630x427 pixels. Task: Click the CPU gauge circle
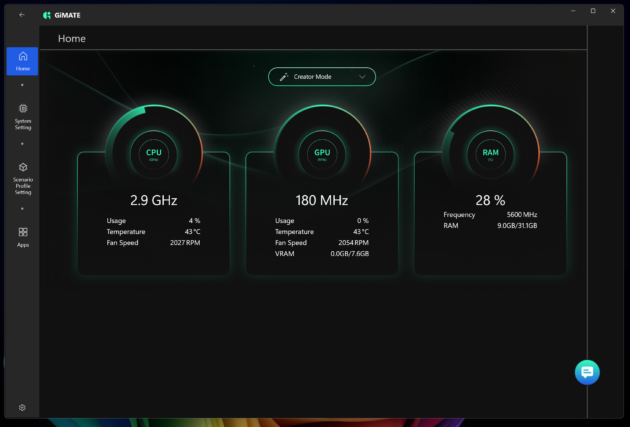point(153,153)
